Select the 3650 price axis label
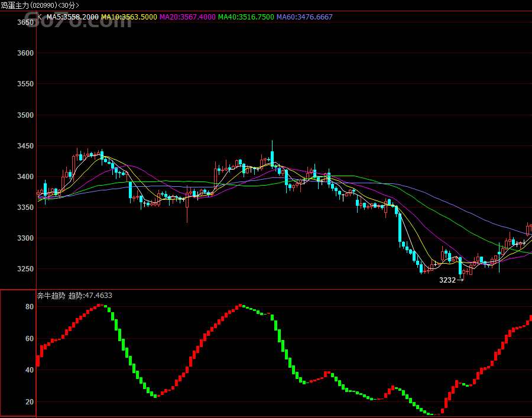 [x=25, y=22]
